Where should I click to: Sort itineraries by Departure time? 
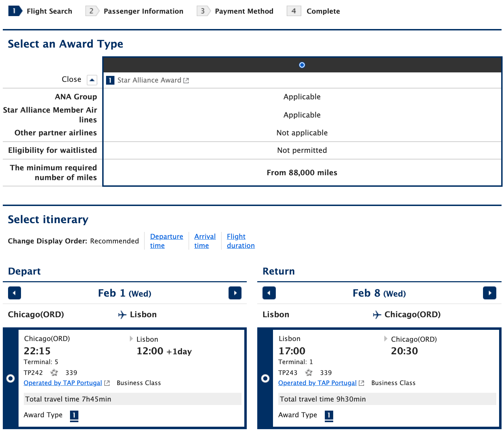(x=167, y=241)
